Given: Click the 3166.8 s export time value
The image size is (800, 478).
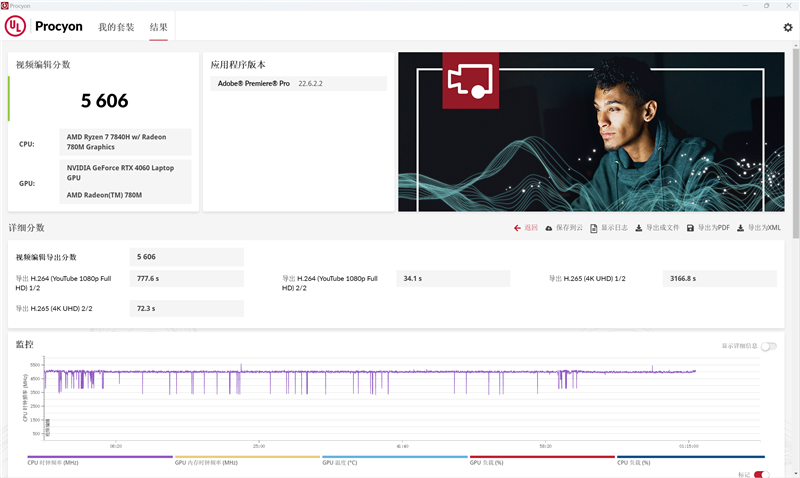Looking at the screenshot, I should [x=719, y=279].
